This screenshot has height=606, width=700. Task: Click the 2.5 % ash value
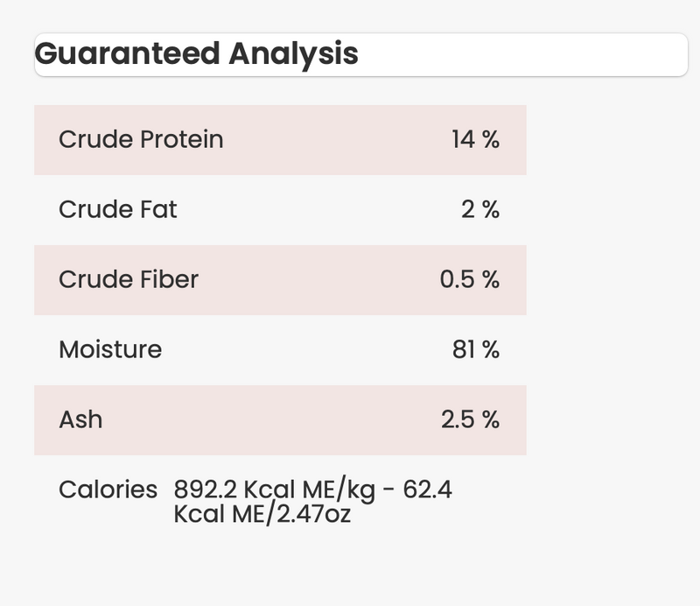(471, 419)
